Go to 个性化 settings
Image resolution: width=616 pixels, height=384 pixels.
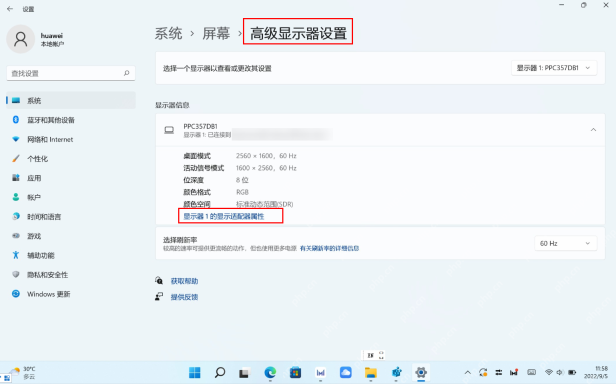pos(37,159)
